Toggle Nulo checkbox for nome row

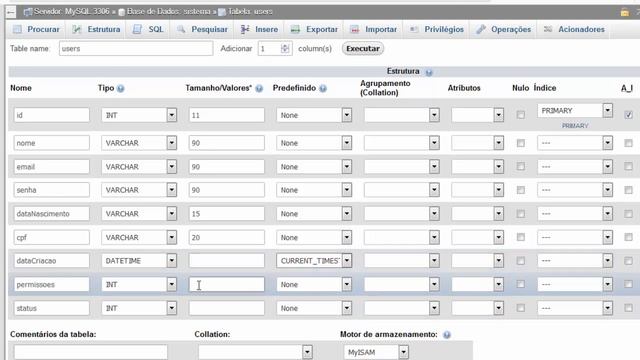click(x=520, y=143)
